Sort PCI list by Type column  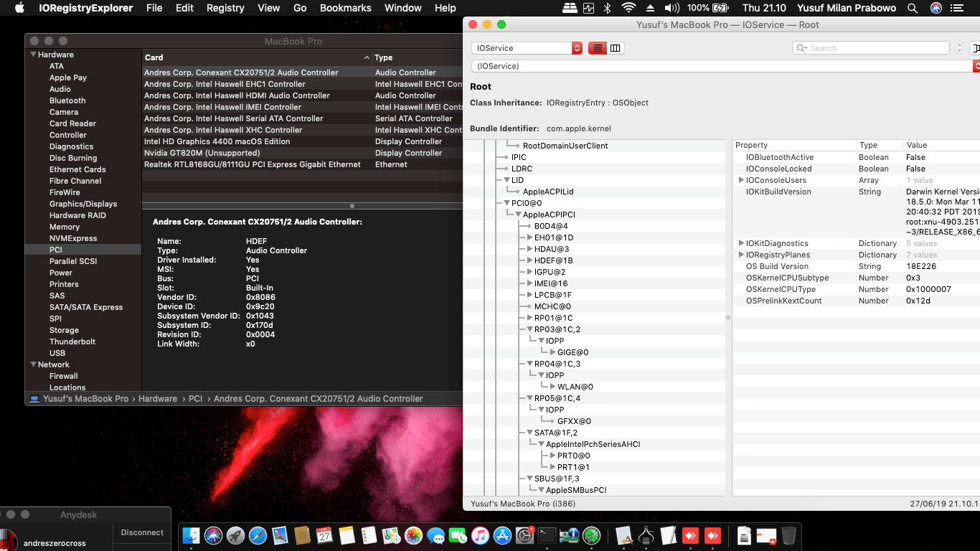[x=418, y=57]
